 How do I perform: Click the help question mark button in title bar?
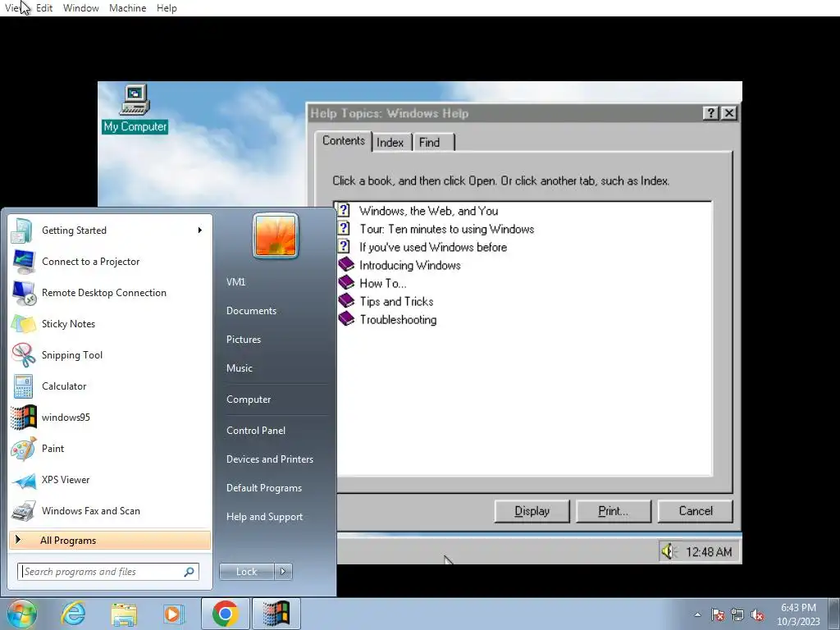710,113
